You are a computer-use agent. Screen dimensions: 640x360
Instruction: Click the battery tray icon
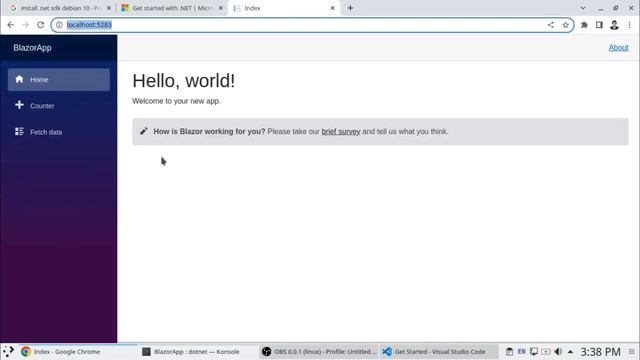pos(546,351)
